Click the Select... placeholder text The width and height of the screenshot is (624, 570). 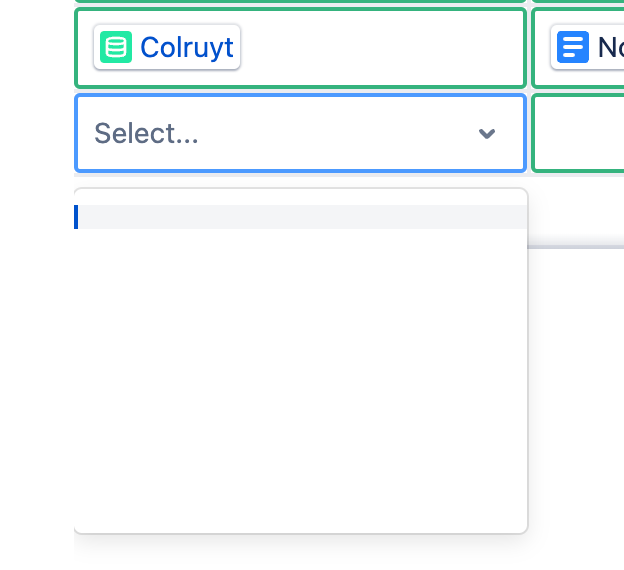pos(146,133)
